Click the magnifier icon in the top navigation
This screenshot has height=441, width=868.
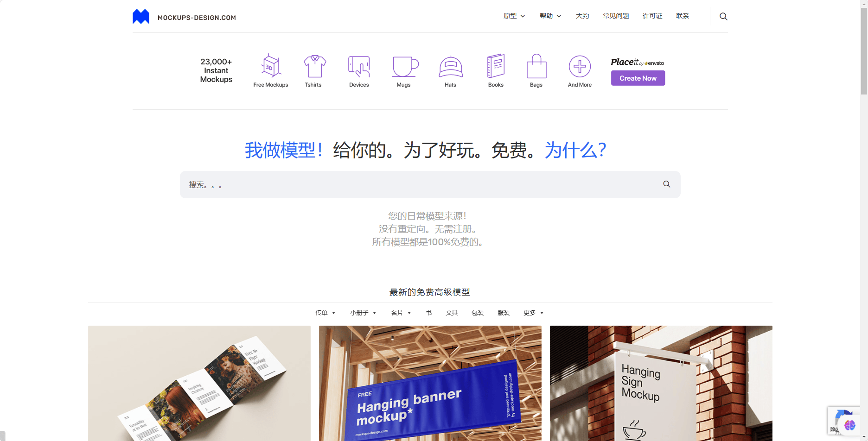[723, 16]
